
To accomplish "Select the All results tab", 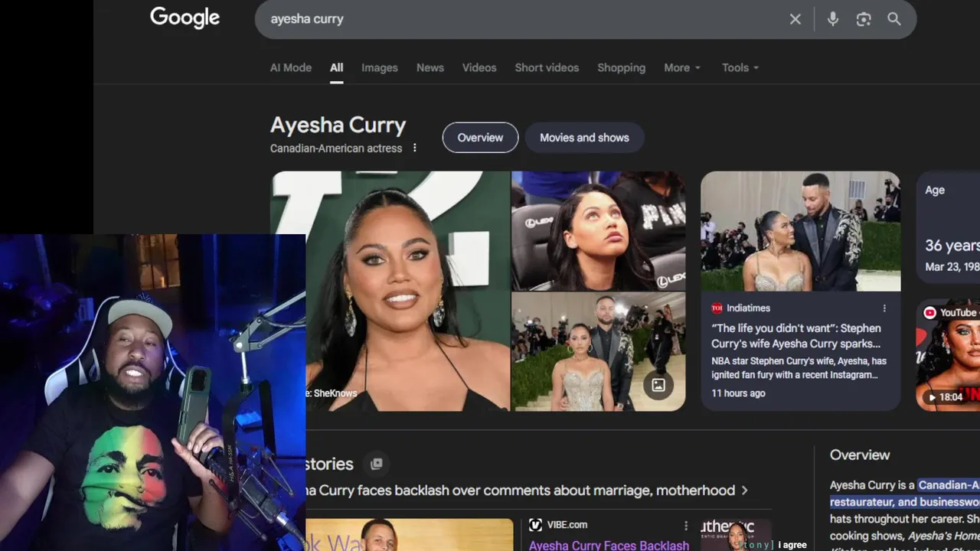I will [337, 67].
